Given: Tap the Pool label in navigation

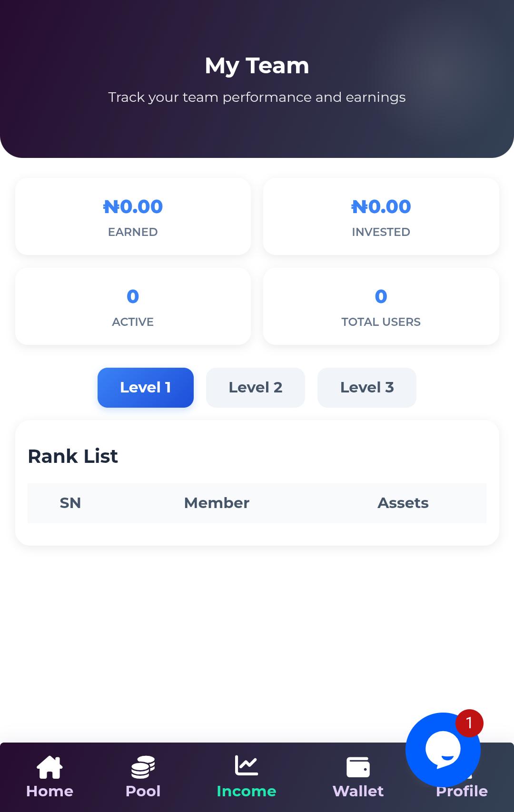Looking at the screenshot, I should click(x=143, y=791).
